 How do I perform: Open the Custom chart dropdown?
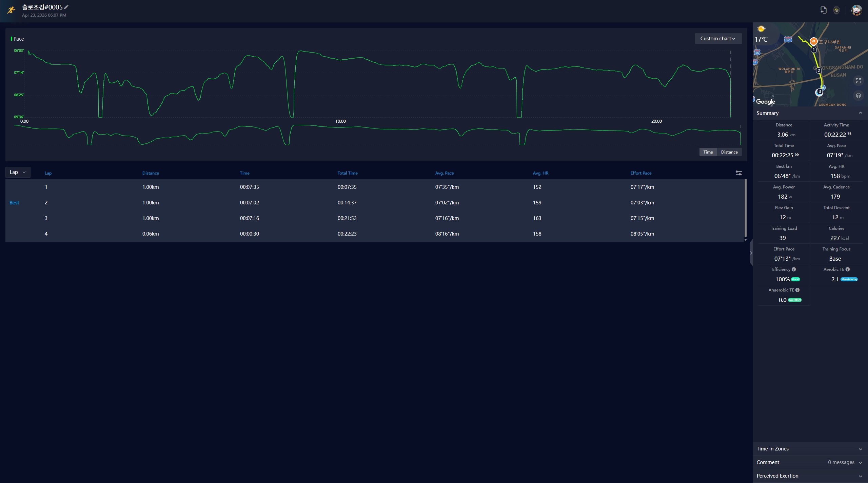(x=718, y=39)
